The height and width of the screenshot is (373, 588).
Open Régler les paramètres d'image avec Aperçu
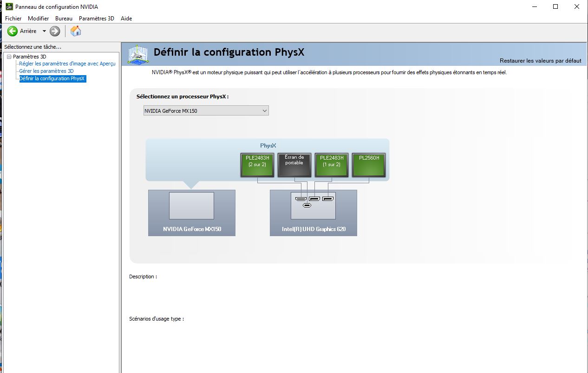[67, 64]
